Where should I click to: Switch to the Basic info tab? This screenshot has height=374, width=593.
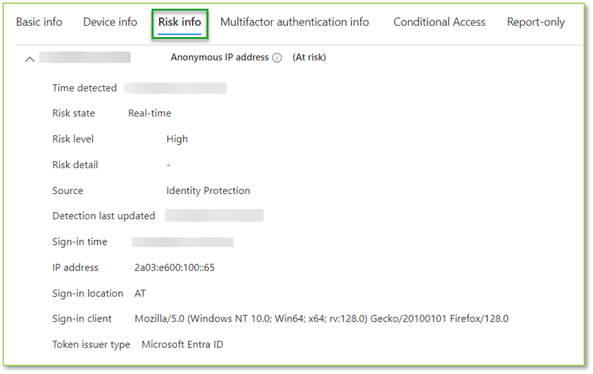tap(39, 22)
